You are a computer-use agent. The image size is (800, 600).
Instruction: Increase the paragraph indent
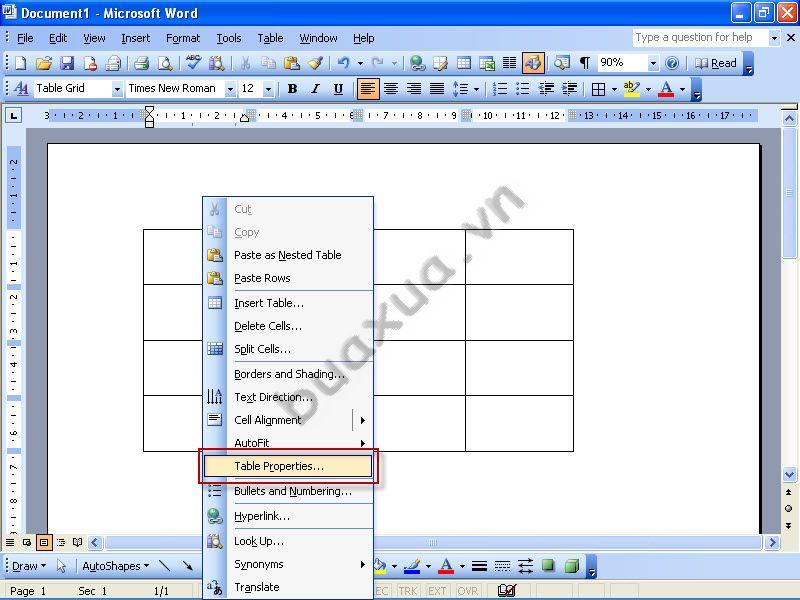tap(569, 89)
